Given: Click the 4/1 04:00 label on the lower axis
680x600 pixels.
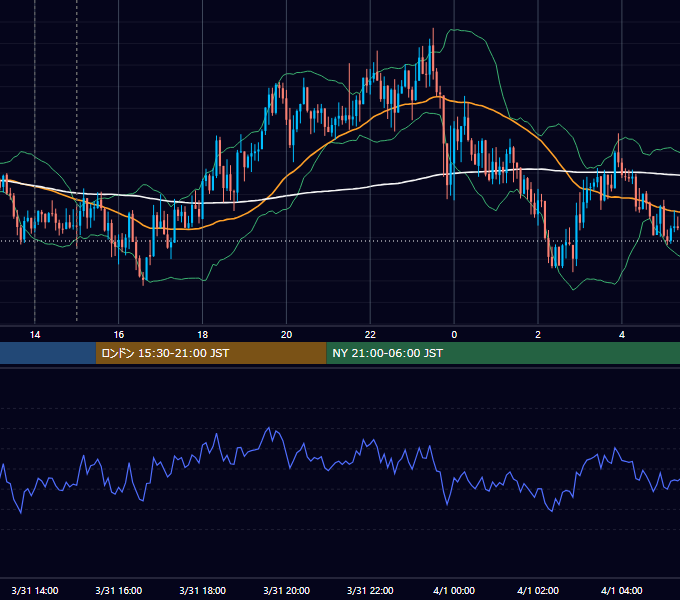Looking at the screenshot, I should coord(622,590).
